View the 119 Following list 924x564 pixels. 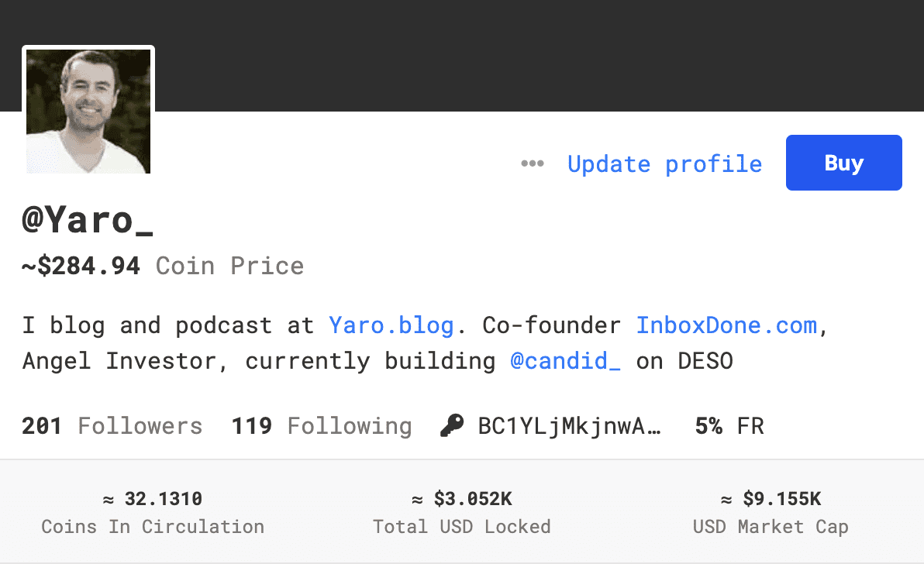pos(321,425)
